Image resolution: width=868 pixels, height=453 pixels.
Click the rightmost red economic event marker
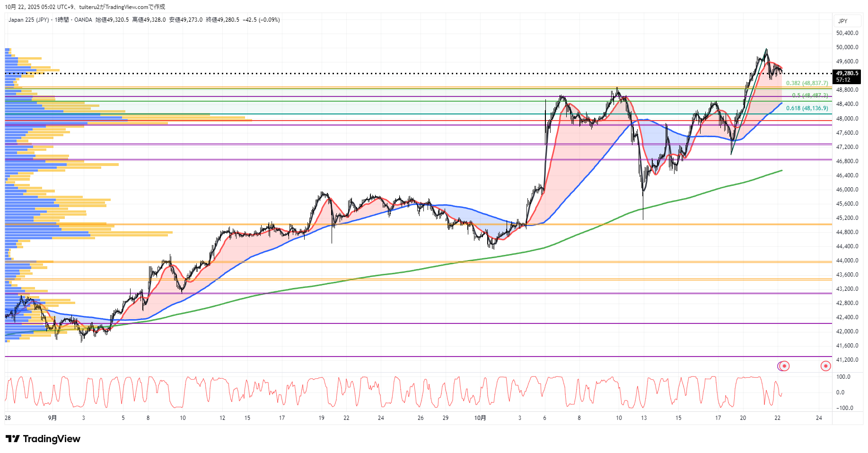click(x=825, y=366)
